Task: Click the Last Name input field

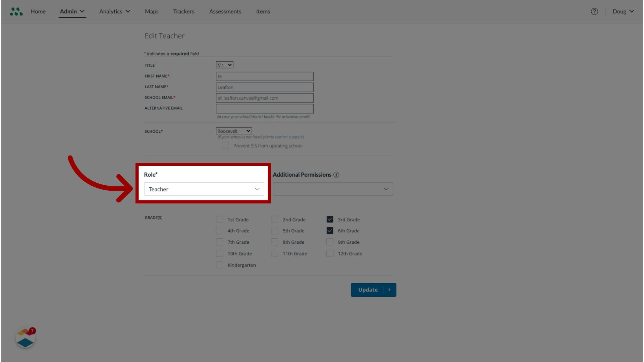Action: click(x=265, y=87)
